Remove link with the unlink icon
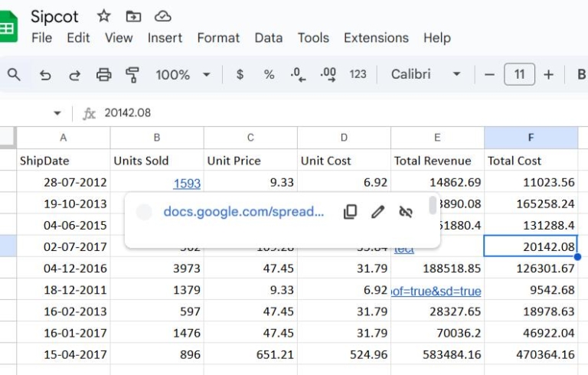The width and height of the screenshot is (588, 375). 406,212
